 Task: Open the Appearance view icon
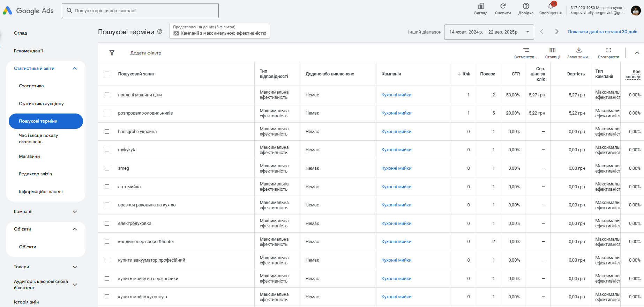coord(481,6)
